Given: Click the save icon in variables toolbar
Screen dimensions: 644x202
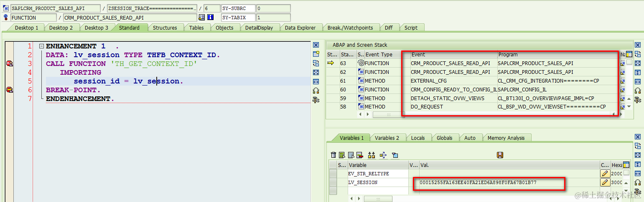Looking at the screenshot, I should 500,155.
